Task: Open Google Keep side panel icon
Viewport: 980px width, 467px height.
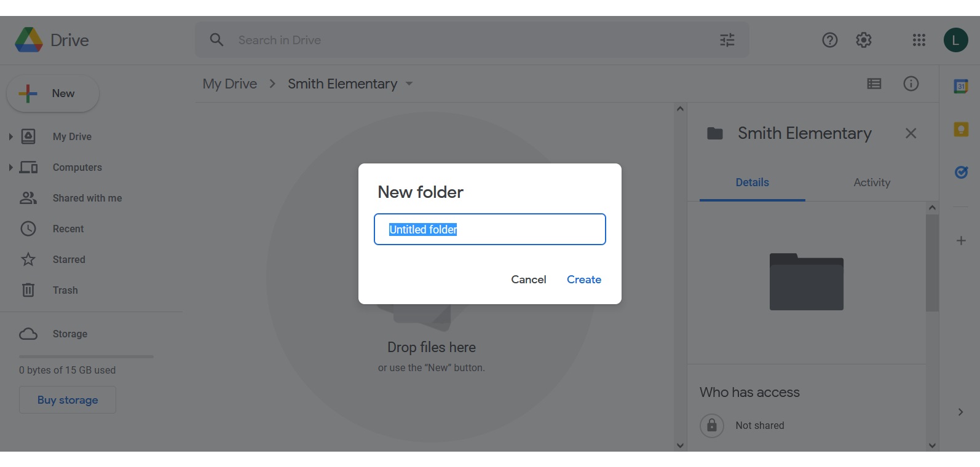Action: click(x=961, y=129)
